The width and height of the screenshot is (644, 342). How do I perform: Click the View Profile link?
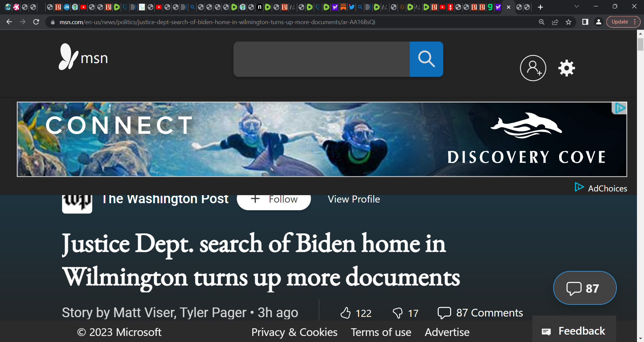[x=354, y=199]
